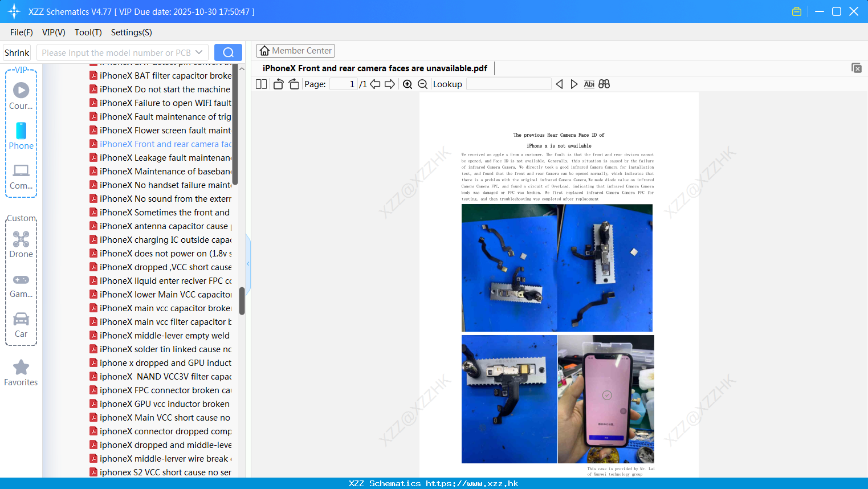This screenshot has width=868, height=489.
Task: Go to next page arrow
Action: click(x=390, y=84)
